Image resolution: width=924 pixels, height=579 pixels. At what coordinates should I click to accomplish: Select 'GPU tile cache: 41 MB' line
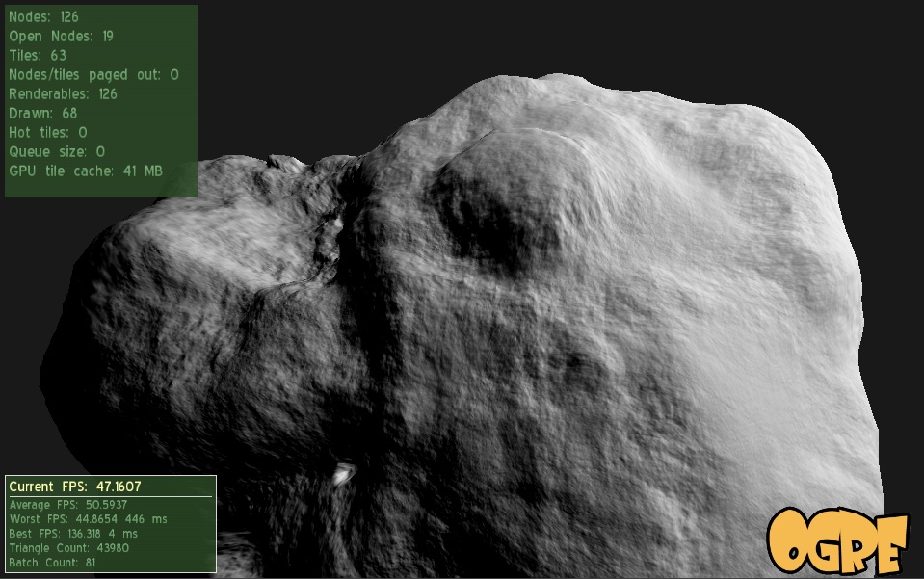coord(86,171)
